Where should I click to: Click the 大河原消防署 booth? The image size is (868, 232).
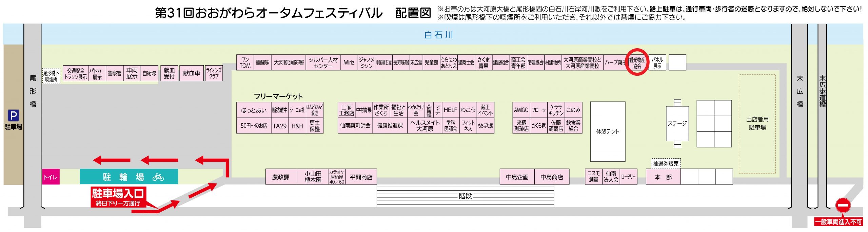click(289, 63)
